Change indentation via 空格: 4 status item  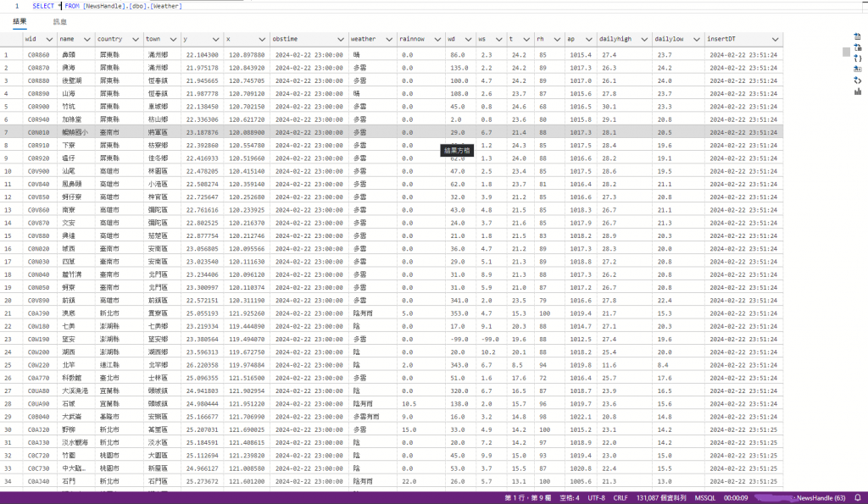[570, 498]
